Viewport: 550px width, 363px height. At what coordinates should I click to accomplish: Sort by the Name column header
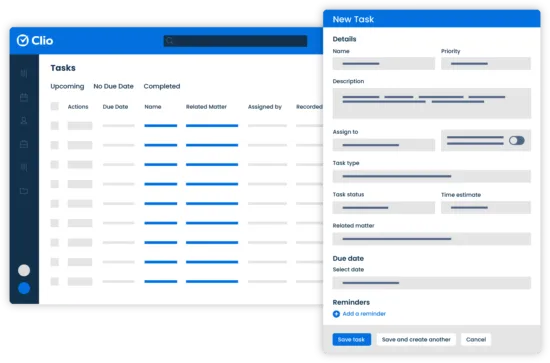click(x=153, y=107)
